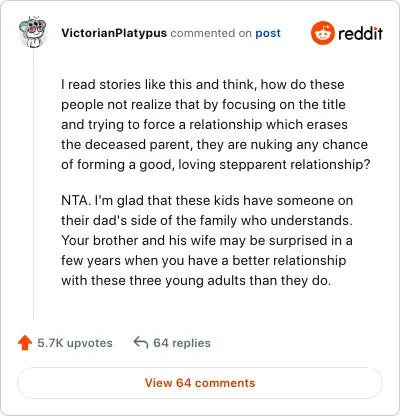Click the text line "the deceased parent, they are nuking"
This screenshot has width=400, height=416.
tap(214, 145)
